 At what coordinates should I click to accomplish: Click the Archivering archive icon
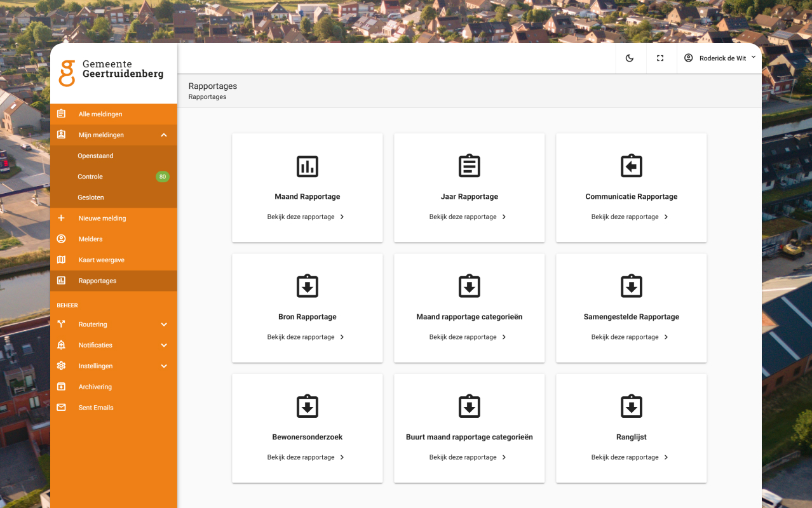click(x=62, y=386)
